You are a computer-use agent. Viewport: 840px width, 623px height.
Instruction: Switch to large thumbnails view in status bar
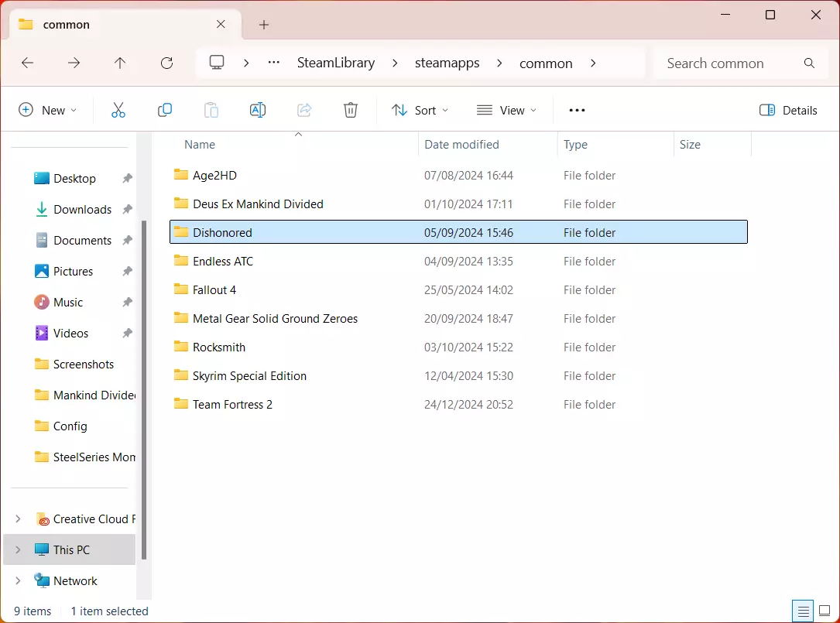point(825,611)
